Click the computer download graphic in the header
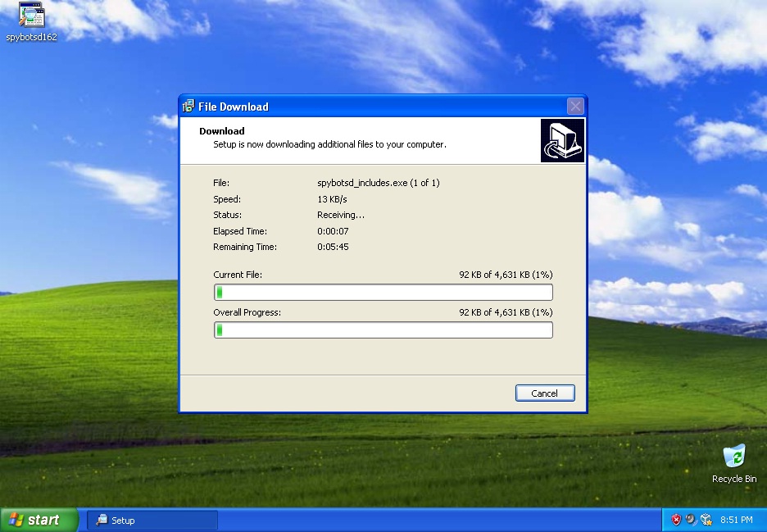 coord(562,140)
